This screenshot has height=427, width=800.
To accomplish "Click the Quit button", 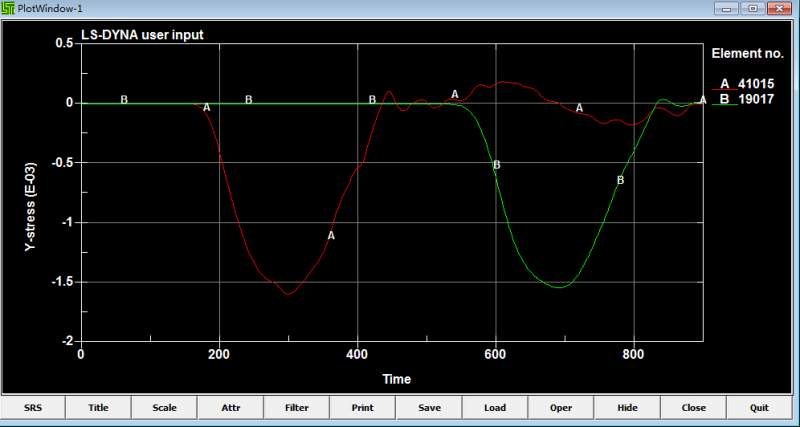I will pyautogui.click(x=760, y=408).
